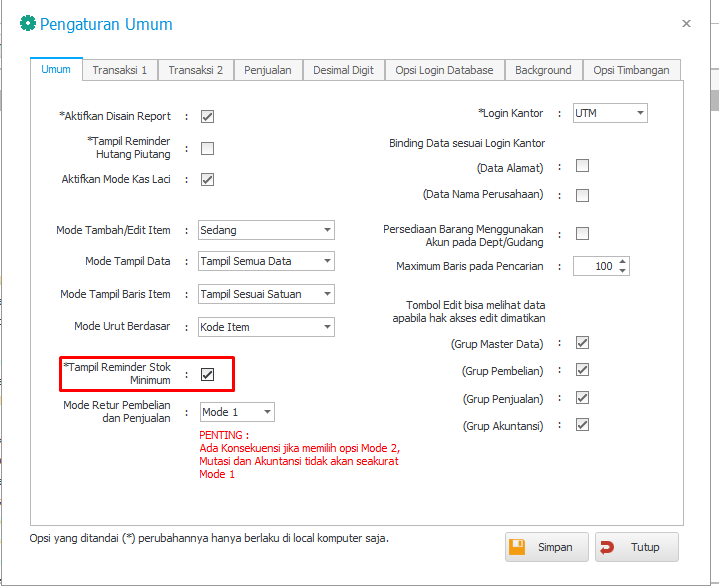
Task: Close the Pengaturan Umum dialog with X
Action: coord(686,23)
